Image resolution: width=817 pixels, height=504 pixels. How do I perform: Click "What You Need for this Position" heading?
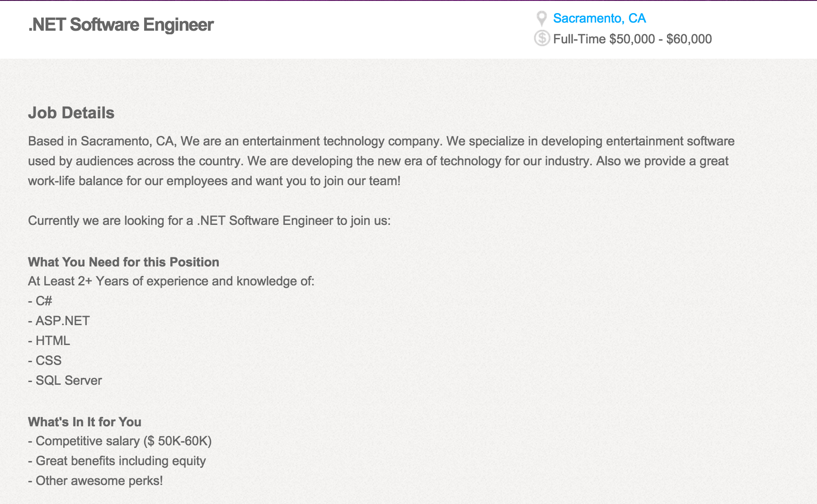coord(123,262)
